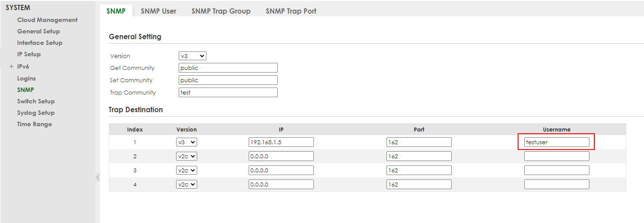Open Version dropdown for trap index 4
Image resolution: width=644 pixels, height=223 pixels.
click(x=187, y=184)
